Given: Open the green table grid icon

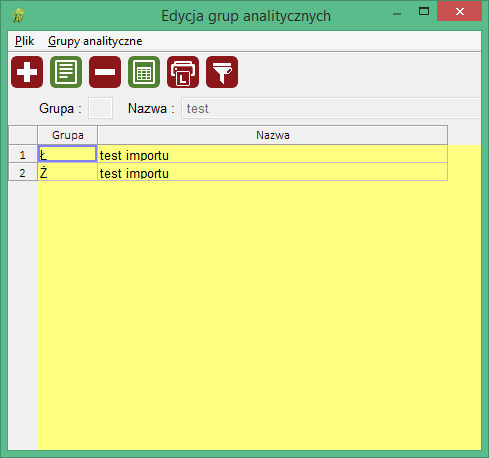Looking at the screenshot, I should click(144, 72).
